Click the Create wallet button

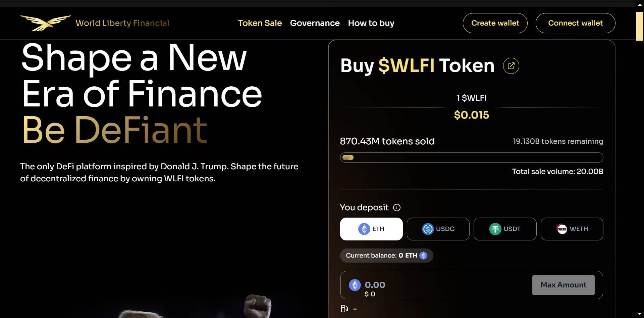tap(495, 23)
